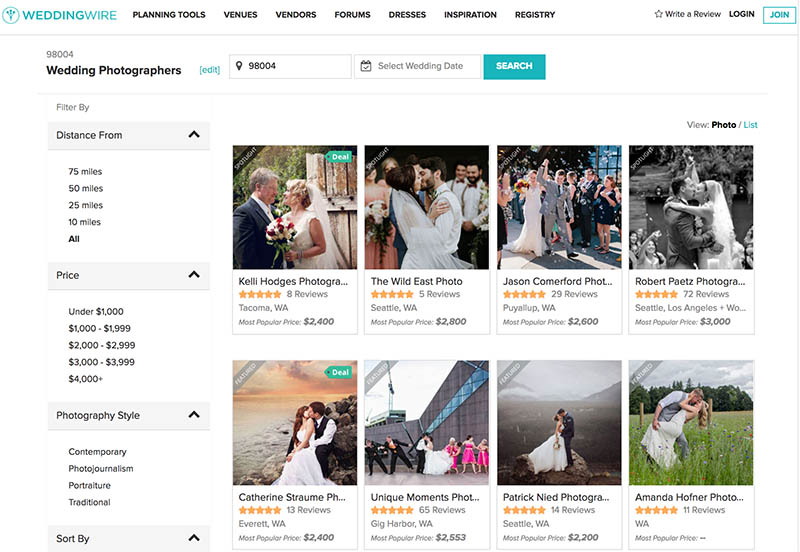Open the Inspiration menu
800x552 pixels.
(x=470, y=15)
